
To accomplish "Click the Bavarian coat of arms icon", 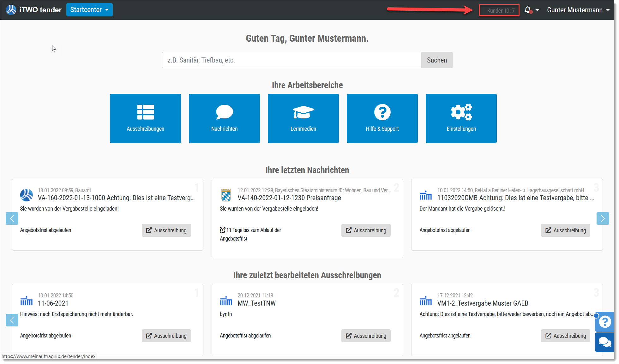I will click(226, 195).
